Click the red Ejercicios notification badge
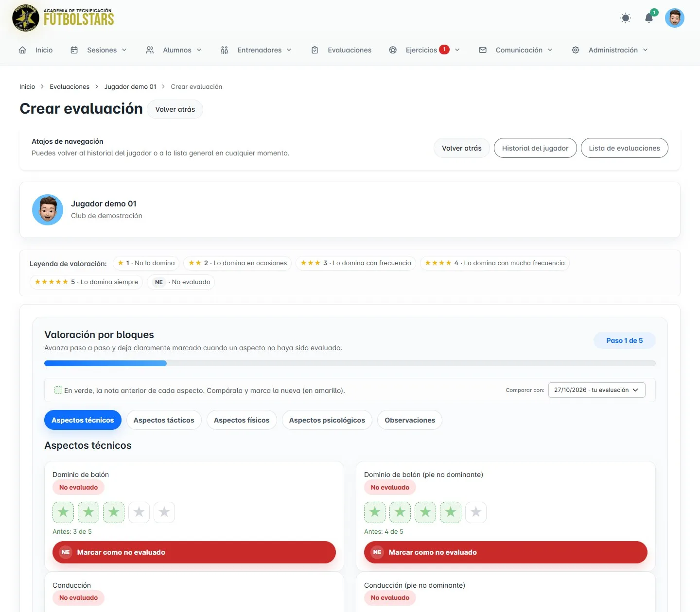The width and height of the screenshot is (700, 612). click(x=444, y=50)
